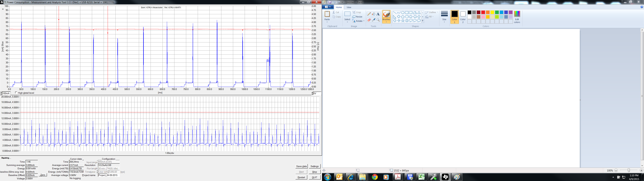
Task: Click Save icon in Paint quick access toolbar
Action: [330, 2]
